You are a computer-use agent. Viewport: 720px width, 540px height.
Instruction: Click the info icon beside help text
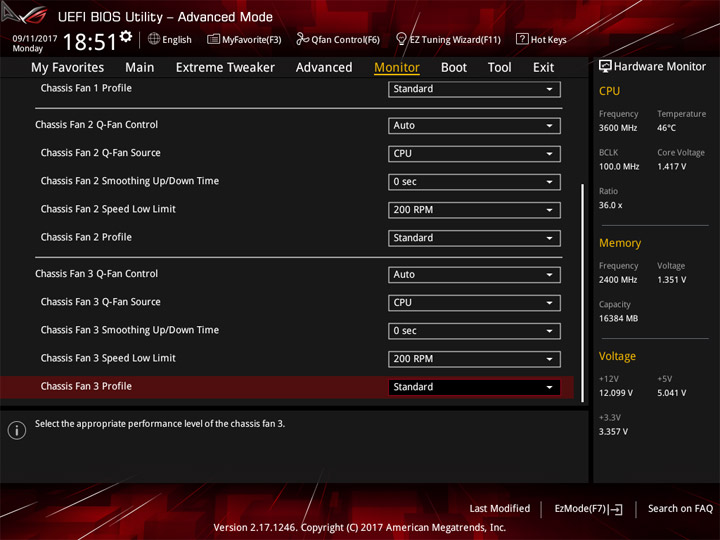coord(17,430)
